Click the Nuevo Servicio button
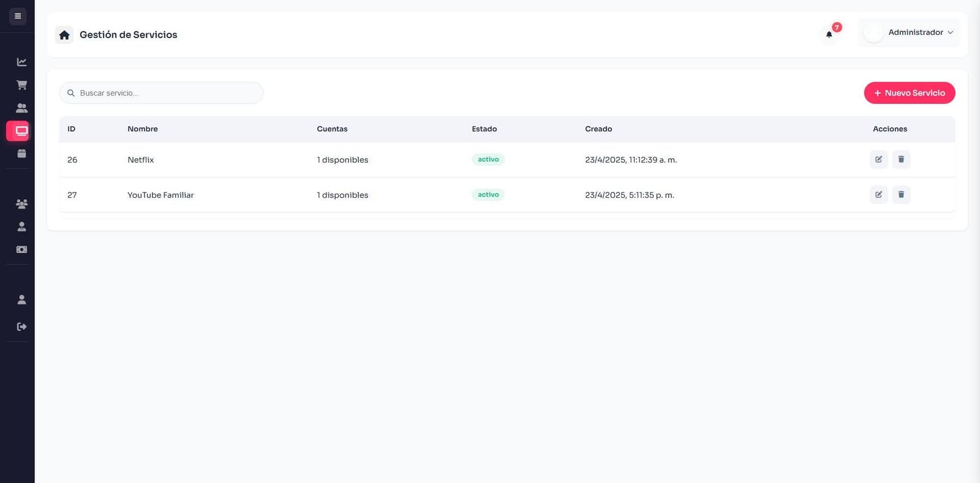980x483 pixels. 909,93
